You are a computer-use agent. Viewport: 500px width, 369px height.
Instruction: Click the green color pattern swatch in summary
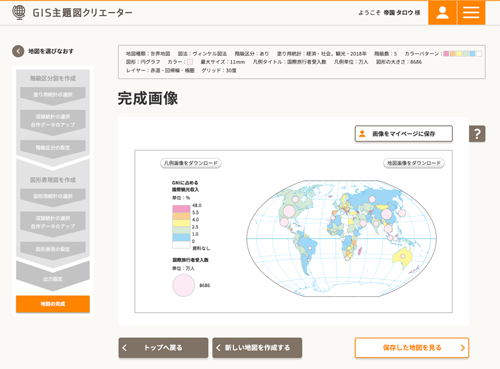pyautogui.click(x=466, y=54)
